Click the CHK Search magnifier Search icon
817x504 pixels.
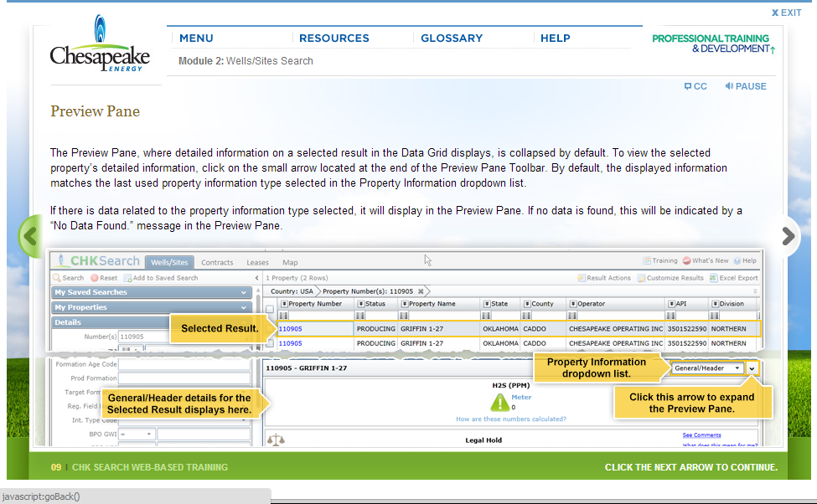point(57,278)
